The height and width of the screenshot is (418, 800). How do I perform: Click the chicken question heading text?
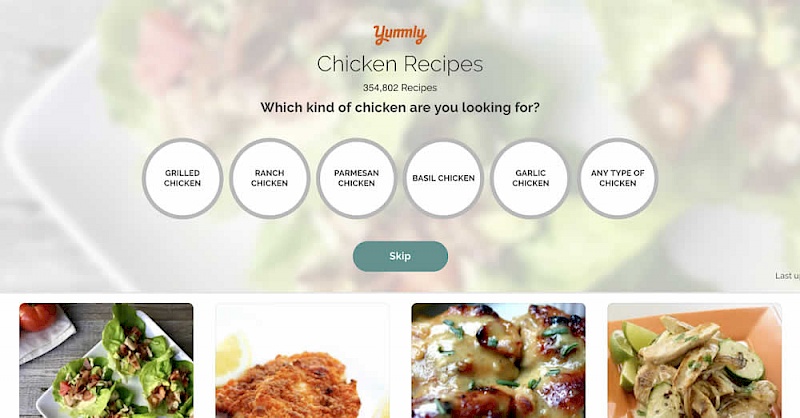click(400, 108)
